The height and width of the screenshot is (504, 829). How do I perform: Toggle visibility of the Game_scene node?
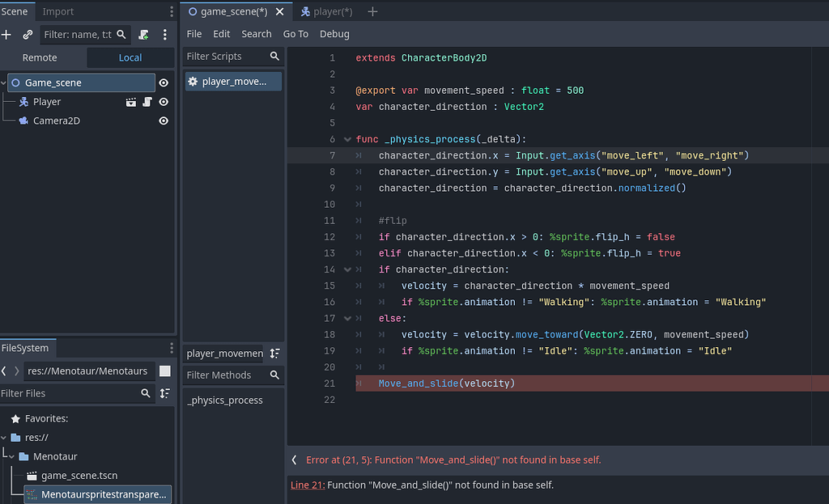coord(164,82)
